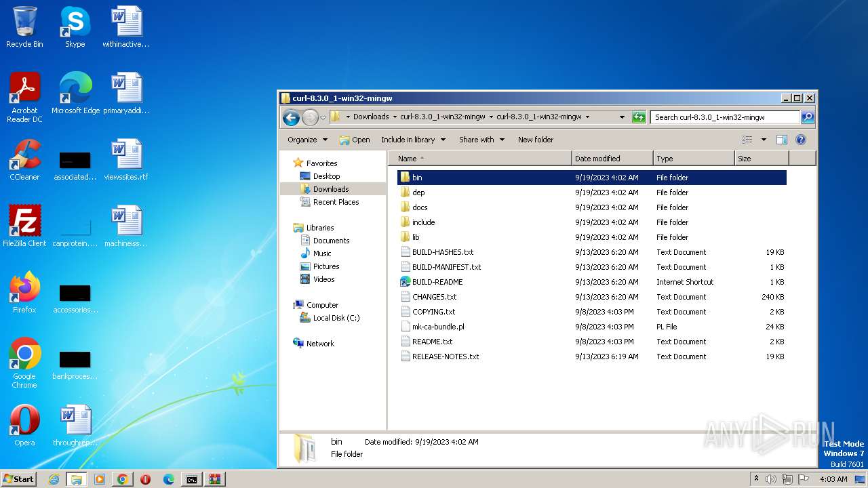Screen dimensions: 868x488
Task: Sort by Name column header
Action: [480, 159]
